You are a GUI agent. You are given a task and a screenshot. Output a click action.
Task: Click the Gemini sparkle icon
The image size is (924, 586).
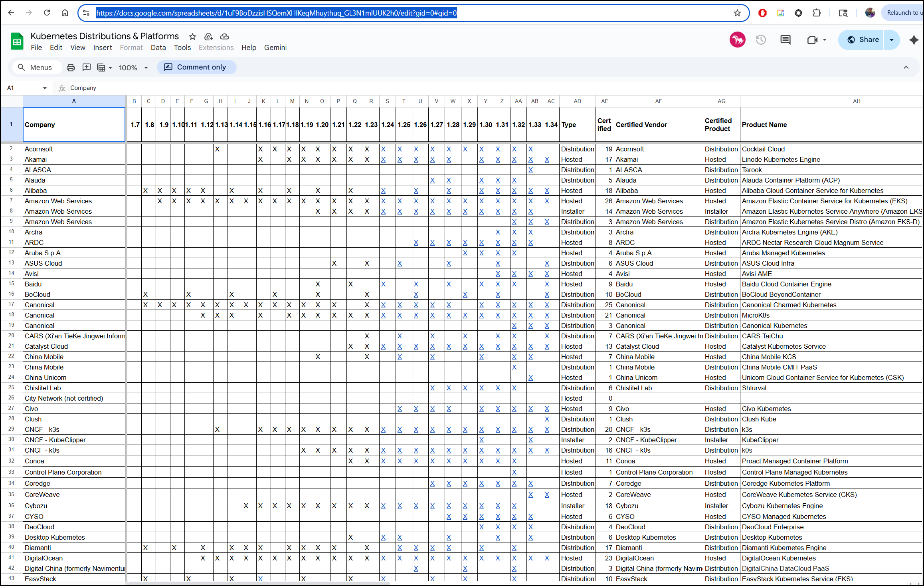coord(914,40)
